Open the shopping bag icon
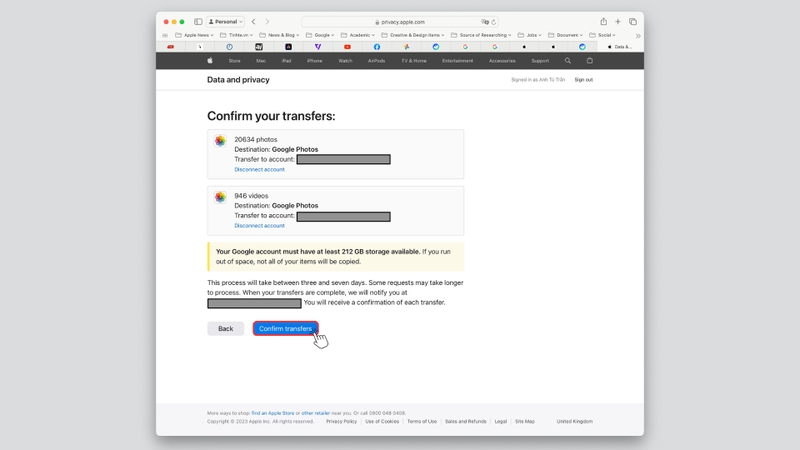The width and height of the screenshot is (800, 450). (590, 61)
